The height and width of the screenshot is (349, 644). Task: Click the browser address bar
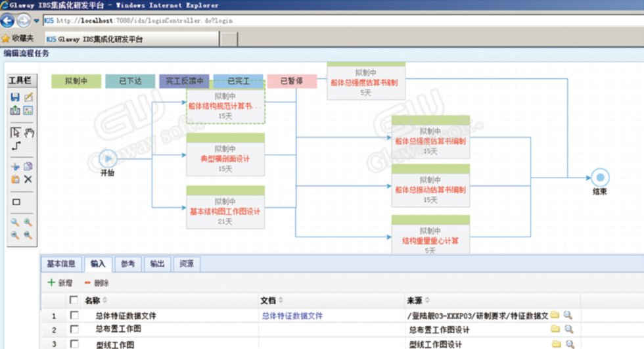pos(343,20)
